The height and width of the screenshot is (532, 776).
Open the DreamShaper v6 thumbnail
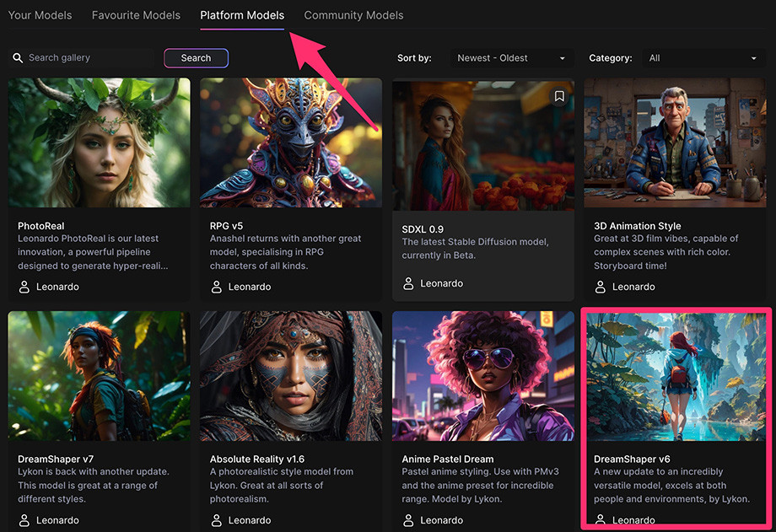[x=676, y=376]
